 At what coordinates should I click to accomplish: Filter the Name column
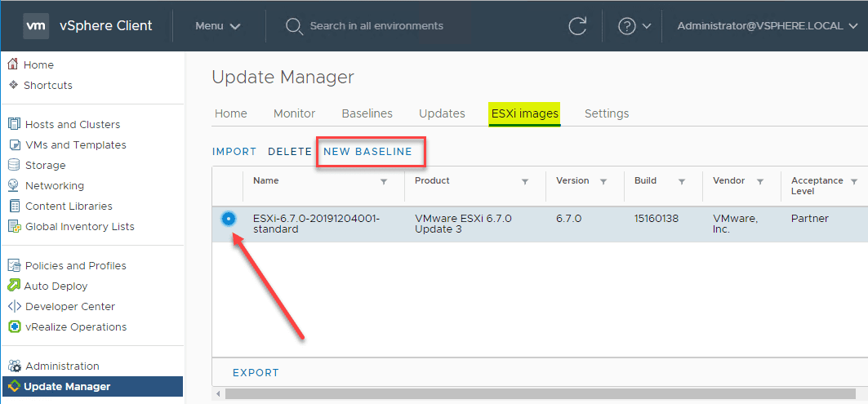pos(384,182)
